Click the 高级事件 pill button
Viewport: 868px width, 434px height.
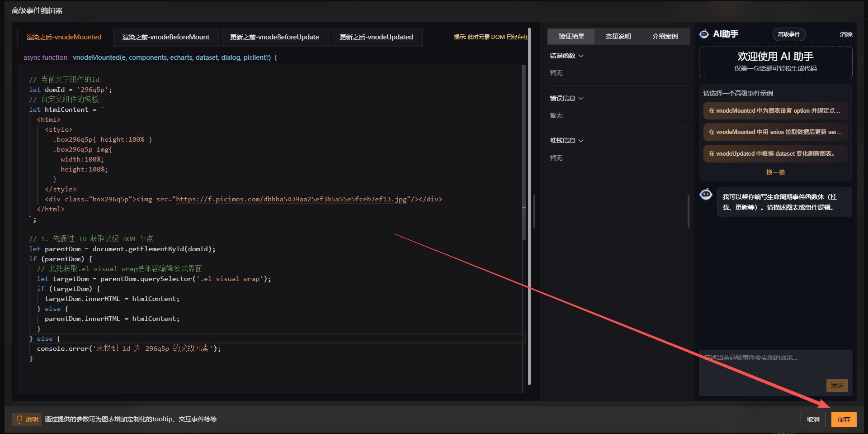pos(789,34)
